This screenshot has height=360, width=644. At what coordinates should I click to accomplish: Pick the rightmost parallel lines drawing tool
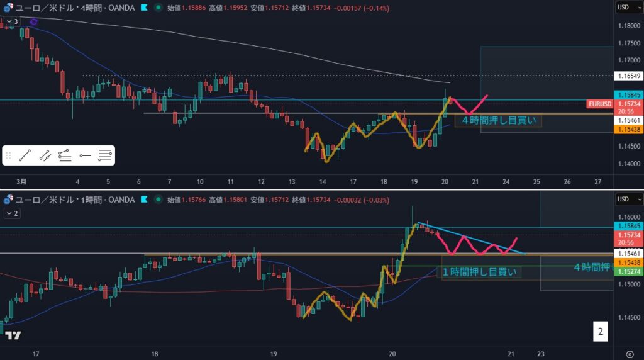(105, 155)
